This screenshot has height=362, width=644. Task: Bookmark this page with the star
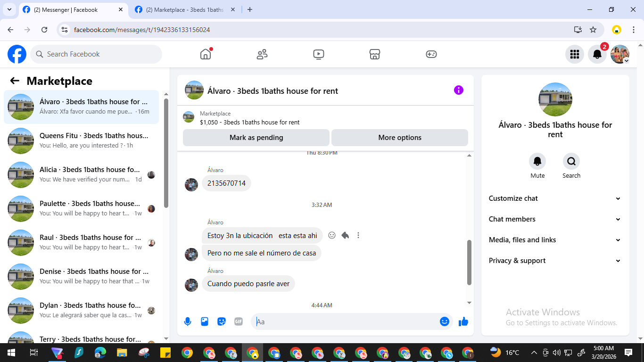[x=593, y=30]
